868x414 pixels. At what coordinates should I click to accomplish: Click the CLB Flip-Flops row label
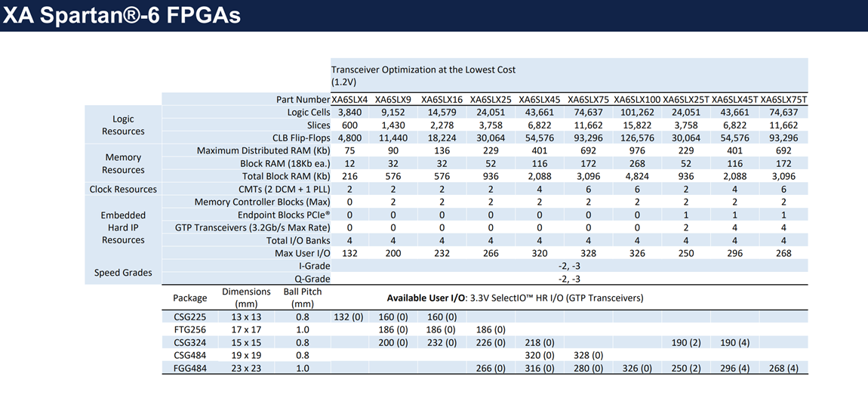(300, 138)
